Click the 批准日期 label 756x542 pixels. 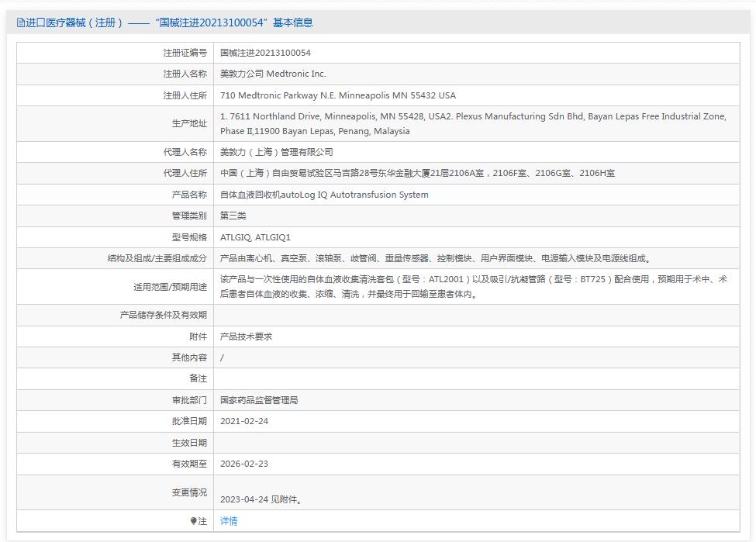click(x=189, y=421)
